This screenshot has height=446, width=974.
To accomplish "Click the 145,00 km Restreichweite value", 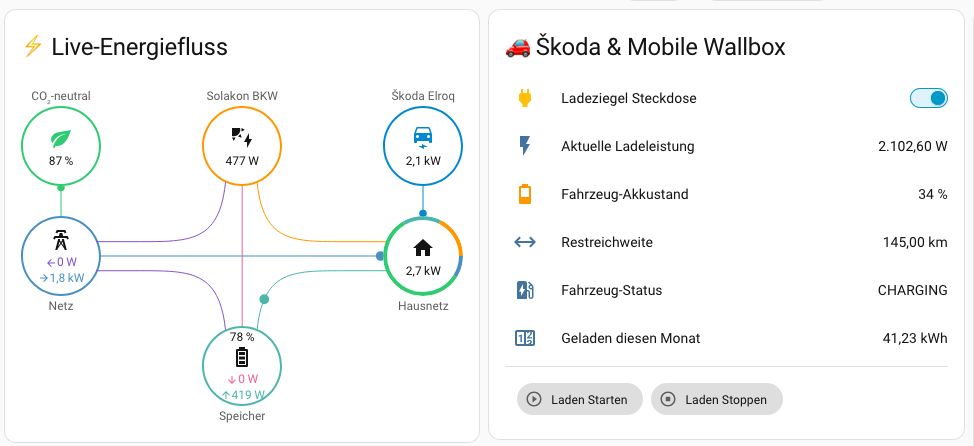I will (915, 242).
